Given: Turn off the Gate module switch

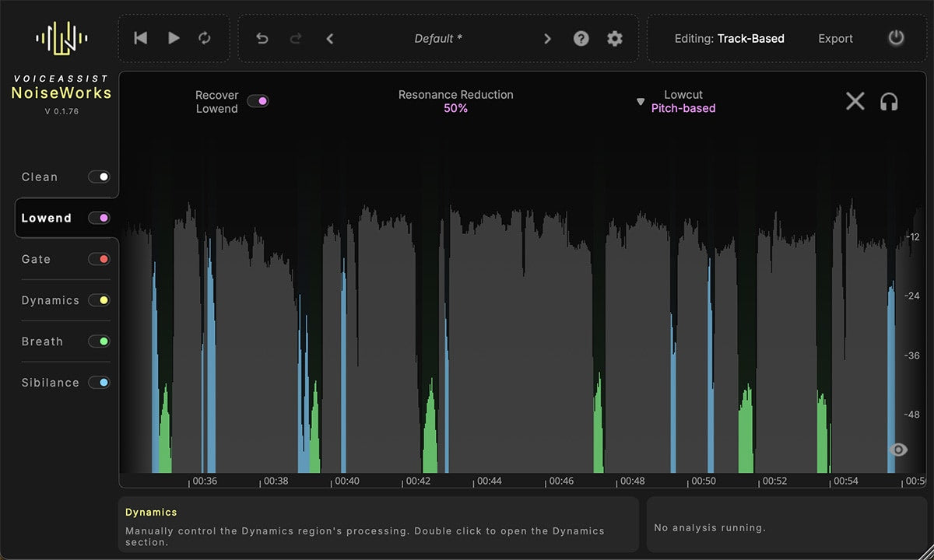Looking at the screenshot, I should coord(99,259).
